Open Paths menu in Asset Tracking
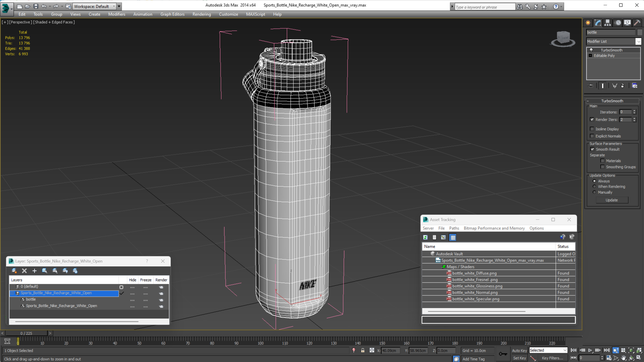The height and width of the screenshot is (362, 644). pyautogui.click(x=454, y=228)
